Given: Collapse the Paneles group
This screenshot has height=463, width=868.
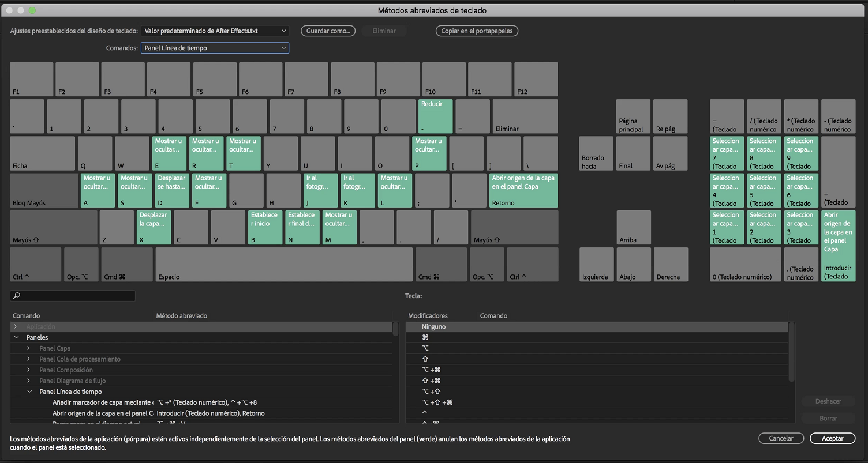Looking at the screenshot, I should [16, 337].
